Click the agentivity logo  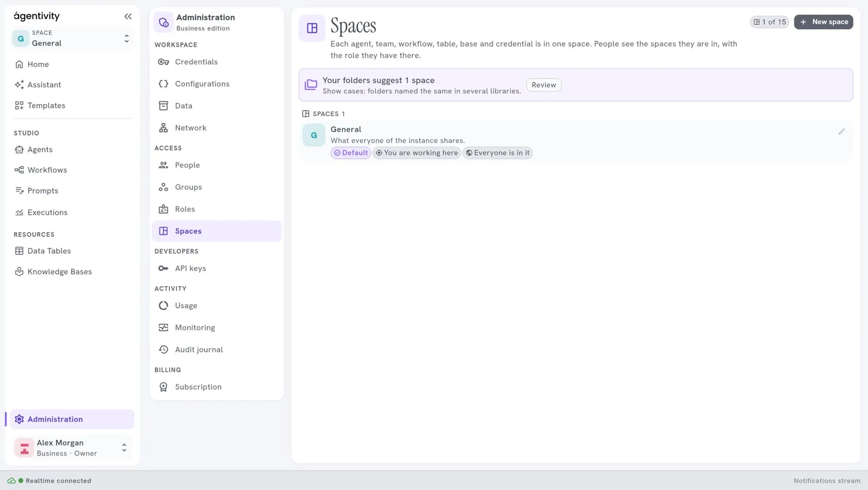point(36,16)
